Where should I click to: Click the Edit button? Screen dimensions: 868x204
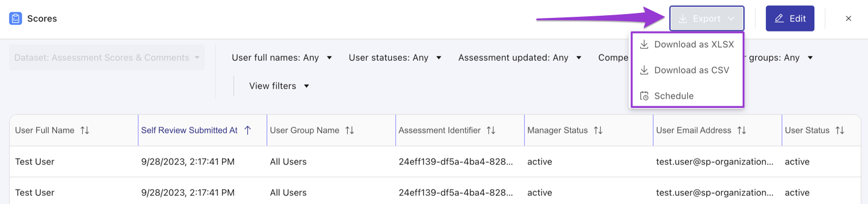pyautogui.click(x=790, y=18)
